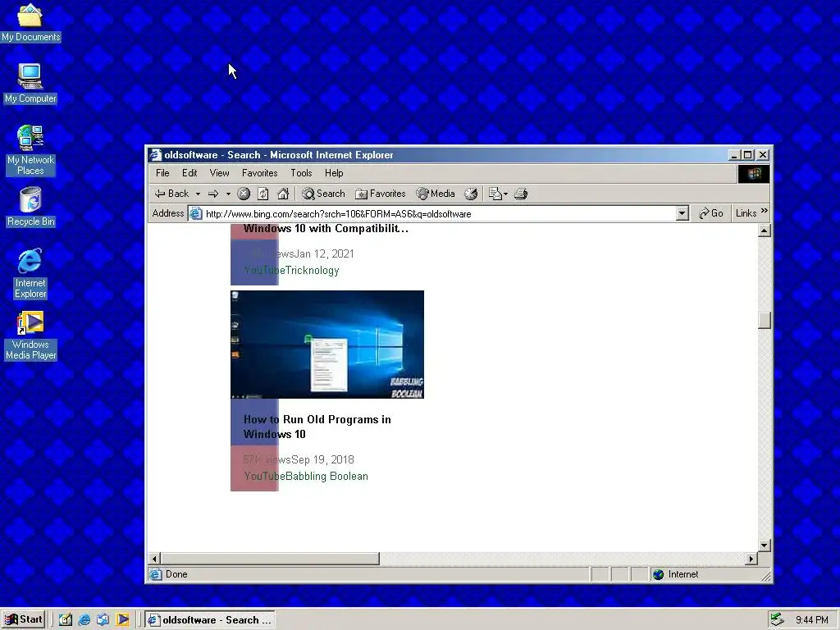Click the Mail toolbar icon

(495, 194)
